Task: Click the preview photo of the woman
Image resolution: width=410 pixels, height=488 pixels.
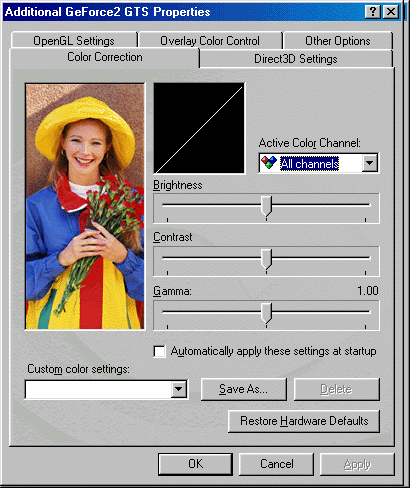Action: pyautogui.click(x=85, y=206)
